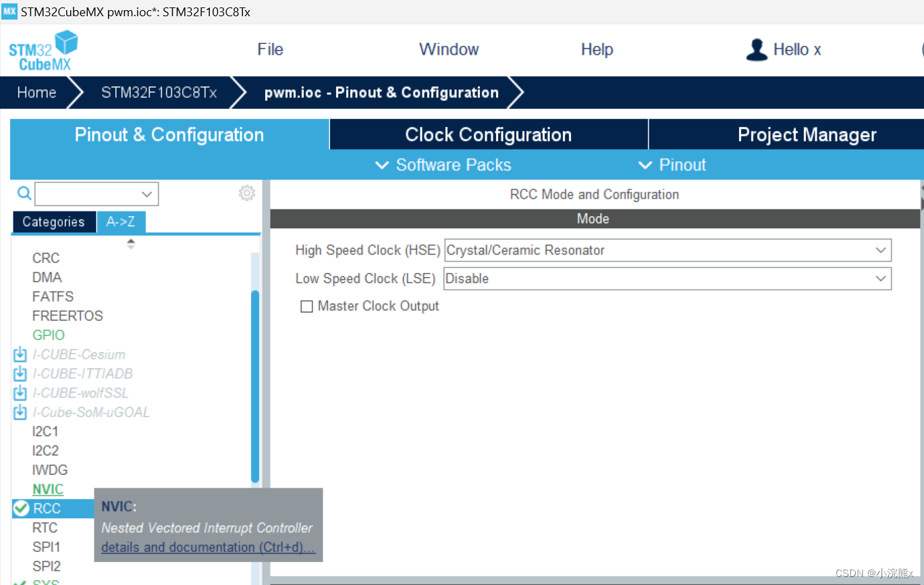Click the peripheral list vertical scrollbar
Screen dimensions: 924x585
(255, 386)
